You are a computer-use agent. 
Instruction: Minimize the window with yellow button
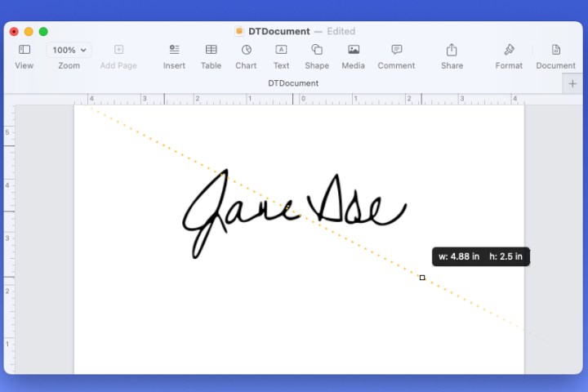tap(29, 31)
